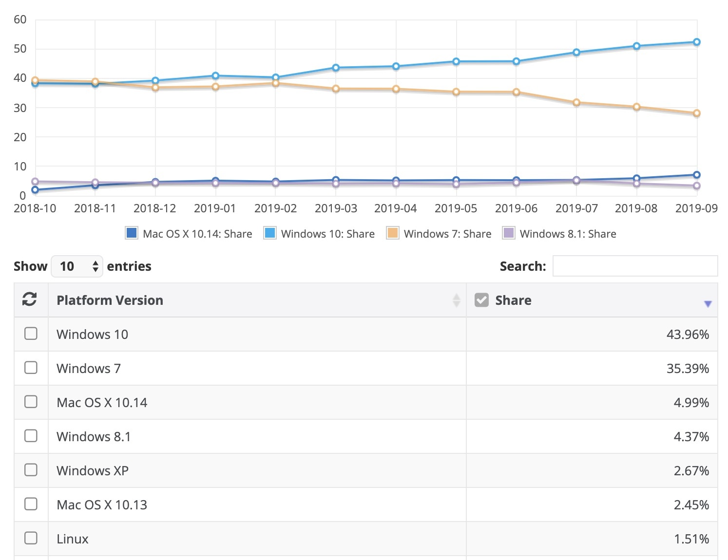
Task: Select the Windows 8.1 row checkbox
Action: click(31, 436)
